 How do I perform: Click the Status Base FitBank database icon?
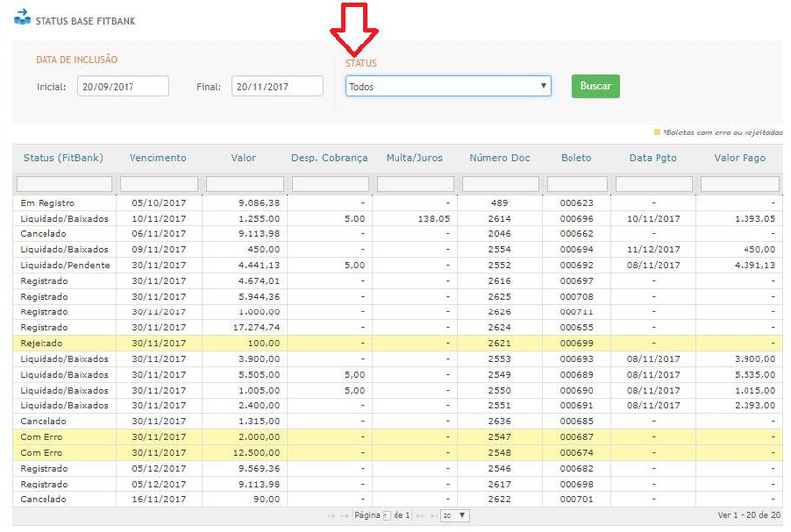tap(21, 17)
